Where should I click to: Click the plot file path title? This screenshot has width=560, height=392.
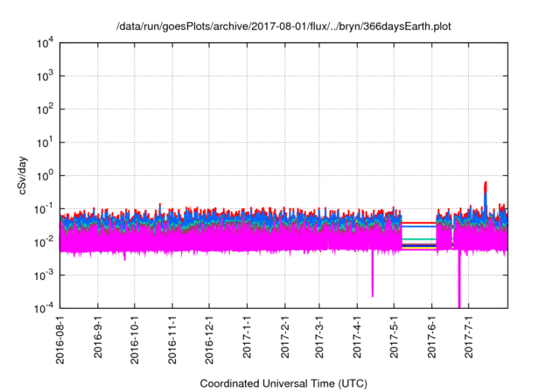tap(284, 25)
